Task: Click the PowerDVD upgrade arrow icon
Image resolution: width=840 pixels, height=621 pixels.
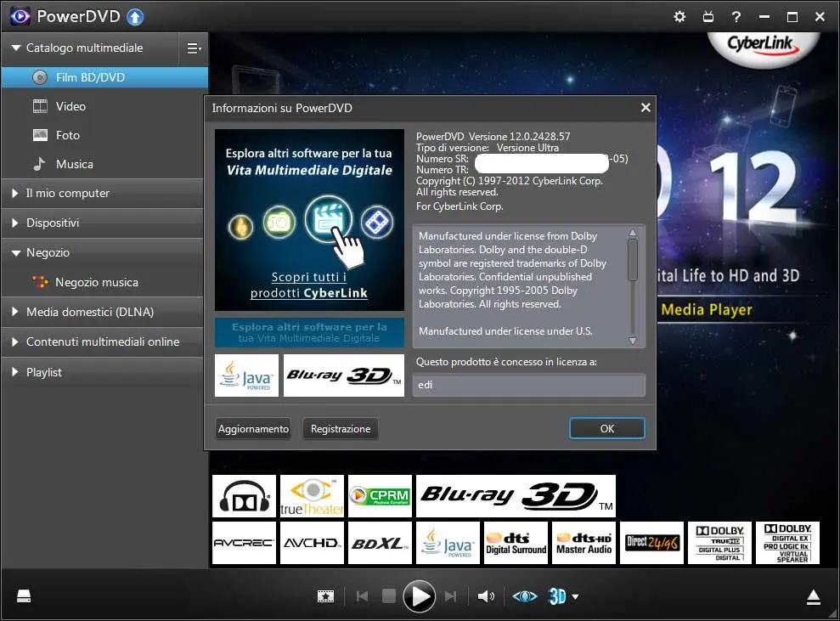Action: click(x=135, y=17)
